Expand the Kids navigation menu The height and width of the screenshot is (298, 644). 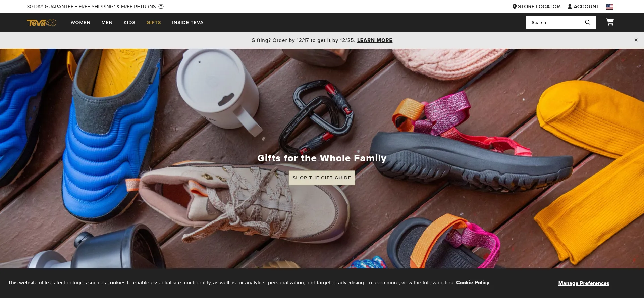pyautogui.click(x=129, y=22)
